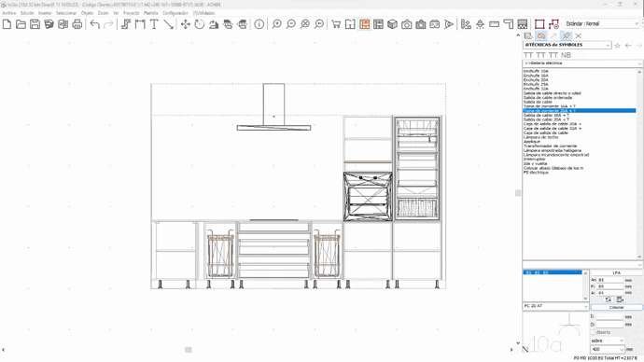The width and height of the screenshot is (644, 362).
Task: Open the Estándar : Normal dropdown
Action: [602, 24]
